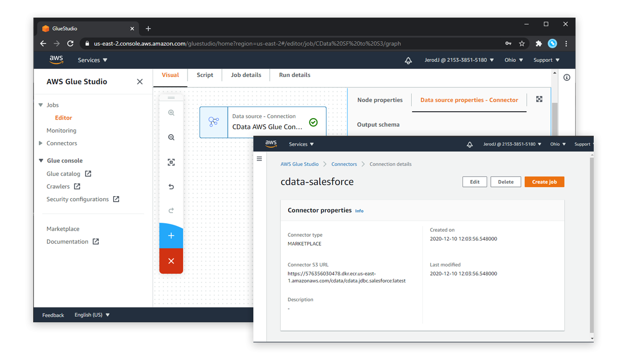
Task: Change language from English (US)
Action: pos(92,315)
